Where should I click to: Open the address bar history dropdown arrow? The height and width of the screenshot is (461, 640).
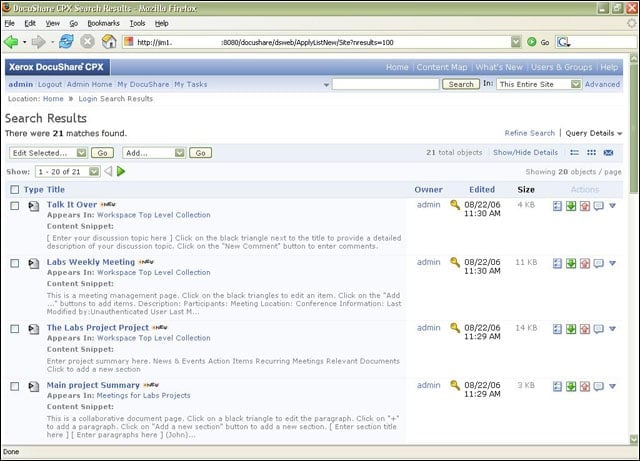tap(516, 42)
